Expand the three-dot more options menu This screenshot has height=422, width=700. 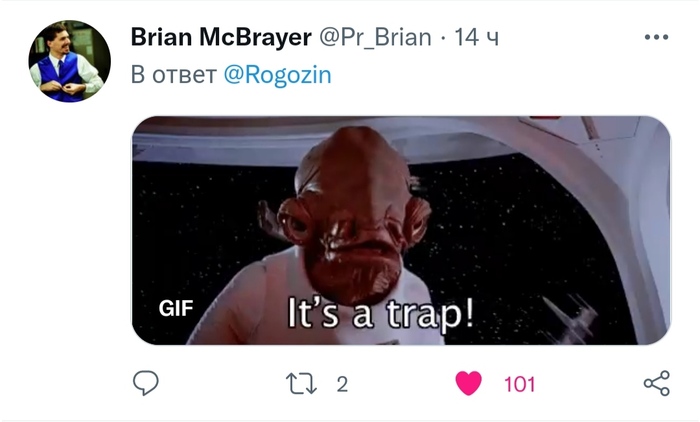coord(657,37)
